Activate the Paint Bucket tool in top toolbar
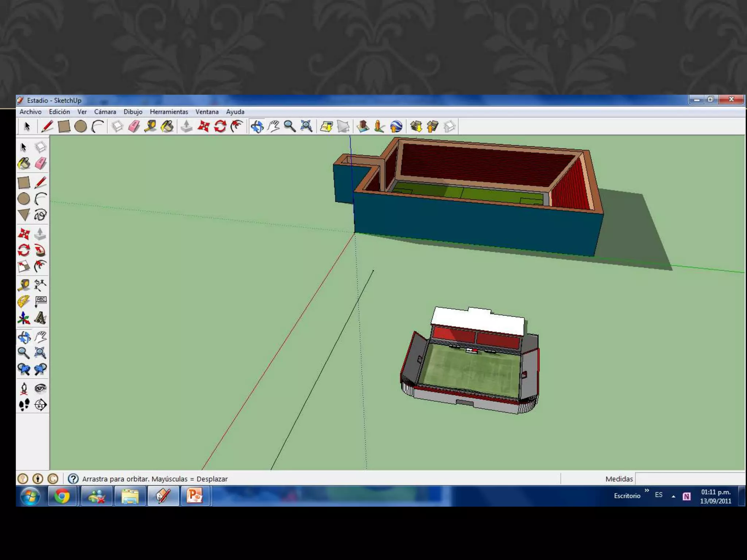The height and width of the screenshot is (560, 747). click(x=167, y=127)
